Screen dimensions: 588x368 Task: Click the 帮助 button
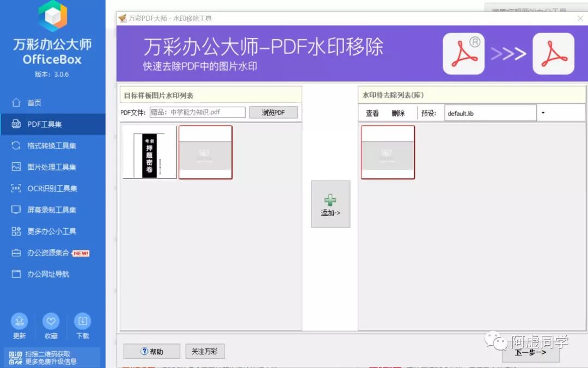152,351
